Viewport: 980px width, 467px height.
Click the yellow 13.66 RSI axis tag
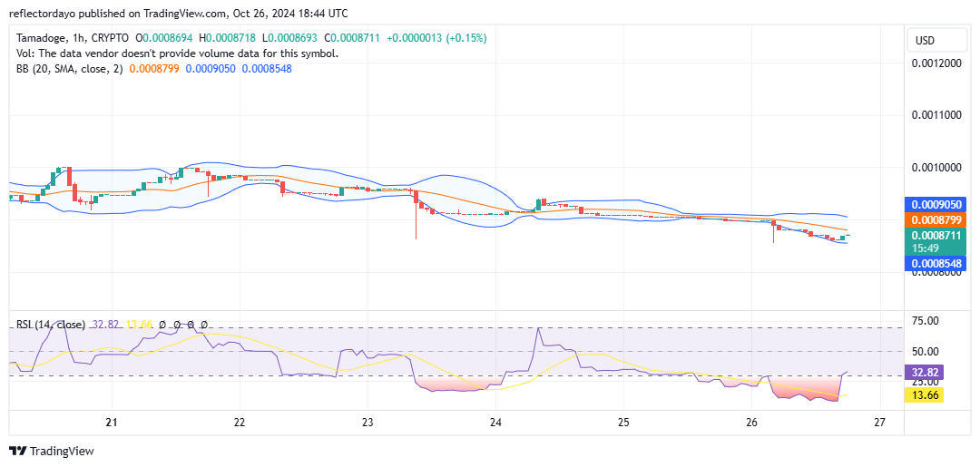pyautogui.click(x=926, y=395)
